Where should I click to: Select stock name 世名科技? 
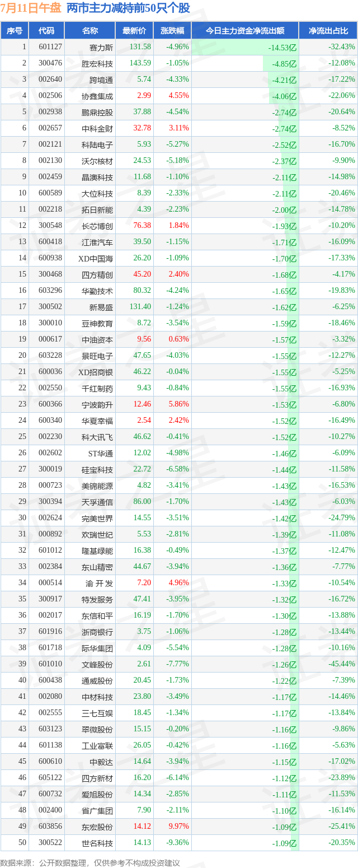coord(97,843)
